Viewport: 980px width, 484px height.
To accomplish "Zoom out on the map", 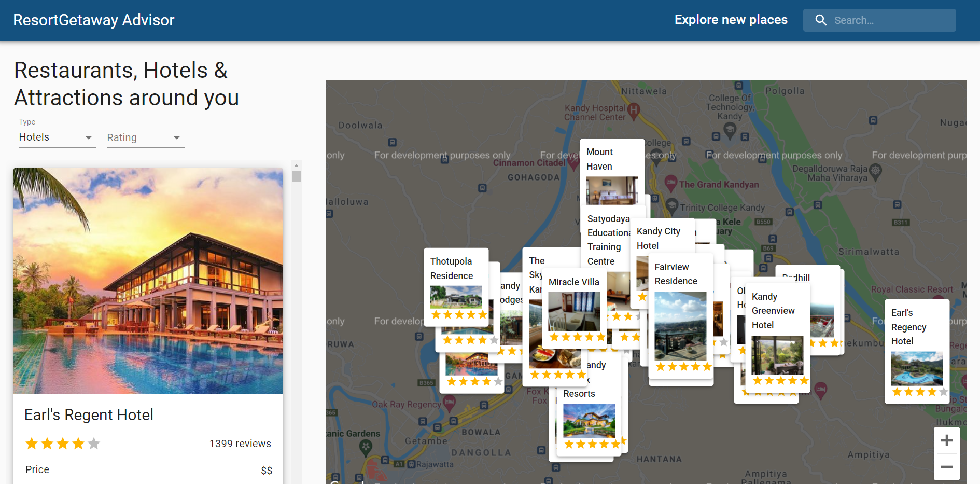I will (946, 467).
